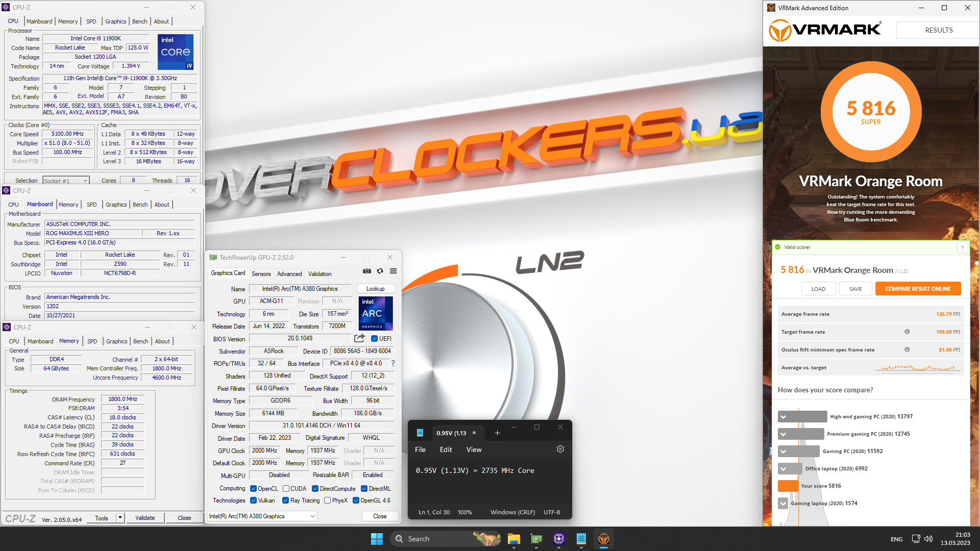Expand the Gaming laptop comparison row
The width and height of the screenshot is (980, 551).
point(783,504)
